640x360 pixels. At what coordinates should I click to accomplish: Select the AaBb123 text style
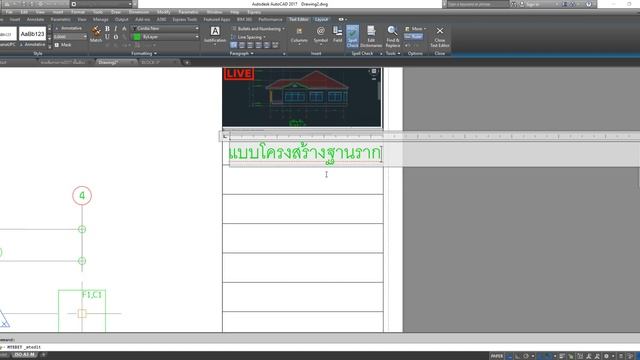[x=32, y=34]
